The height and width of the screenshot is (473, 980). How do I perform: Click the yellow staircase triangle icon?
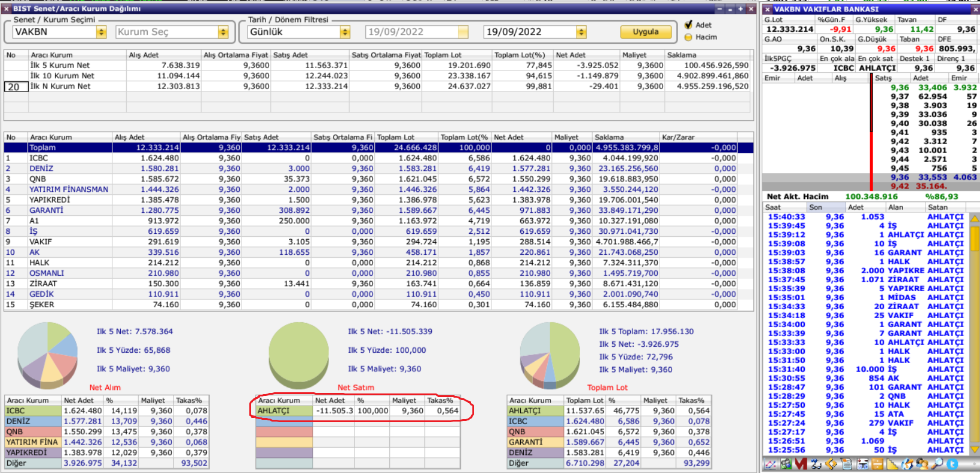pos(892,464)
